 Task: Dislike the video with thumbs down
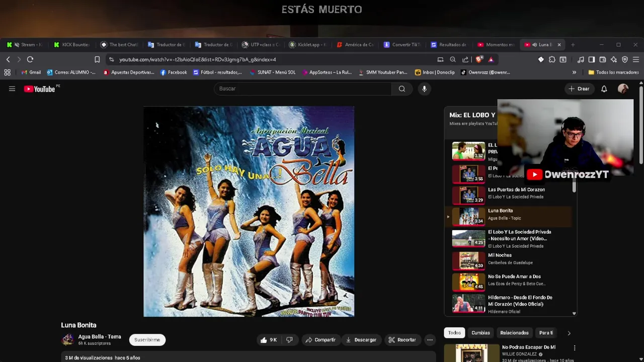tap(289, 340)
